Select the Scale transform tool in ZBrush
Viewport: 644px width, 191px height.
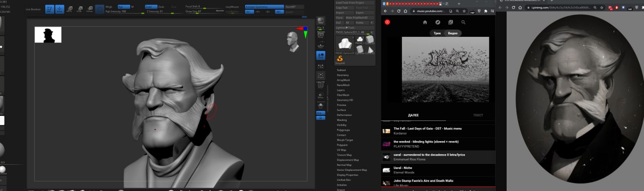(x=79, y=9)
